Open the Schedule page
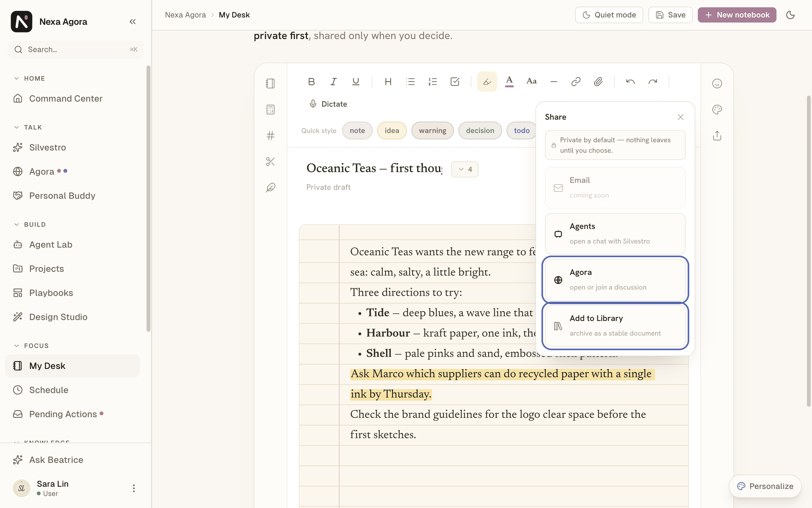The width and height of the screenshot is (812, 508). click(72, 390)
